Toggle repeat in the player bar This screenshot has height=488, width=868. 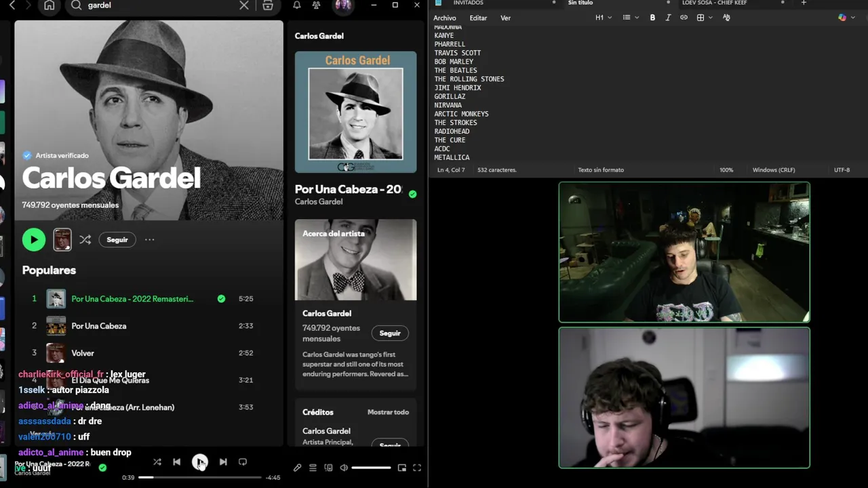[x=242, y=462]
